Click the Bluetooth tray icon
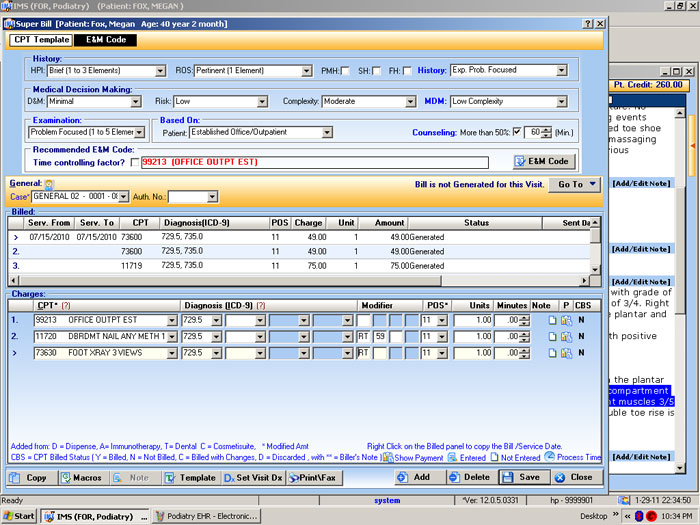 pos(639,516)
